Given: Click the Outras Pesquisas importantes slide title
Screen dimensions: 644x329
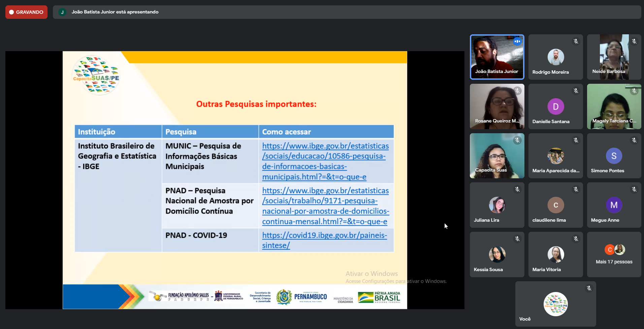Looking at the screenshot, I should (256, 104).
